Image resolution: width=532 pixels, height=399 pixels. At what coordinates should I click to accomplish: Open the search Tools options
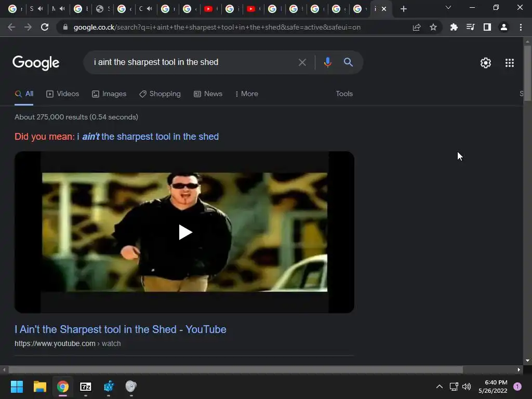344,94
